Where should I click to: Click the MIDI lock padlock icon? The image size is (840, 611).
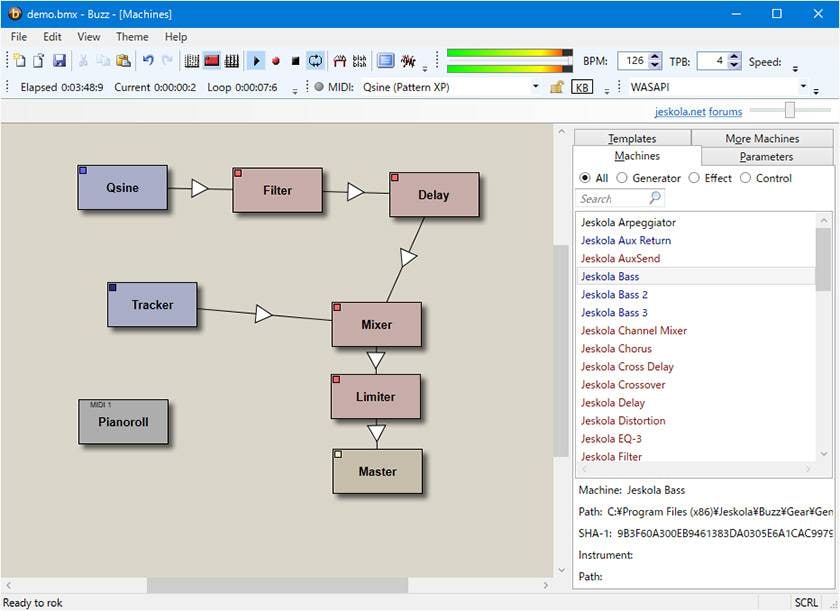(557, 87)
